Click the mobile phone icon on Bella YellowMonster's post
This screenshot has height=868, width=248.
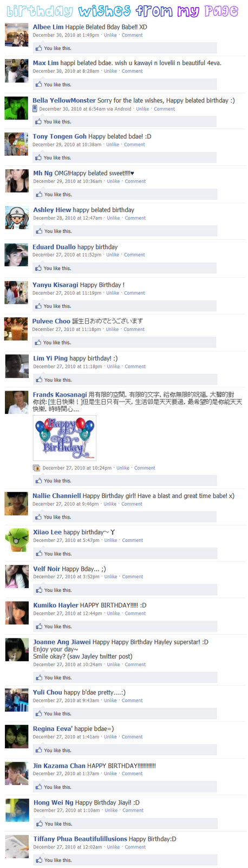tap(35, 108)
